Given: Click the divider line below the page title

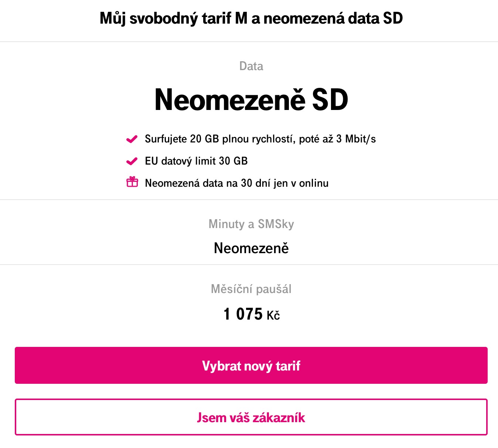Looking at the screenshot, I should tap(249, 42).
